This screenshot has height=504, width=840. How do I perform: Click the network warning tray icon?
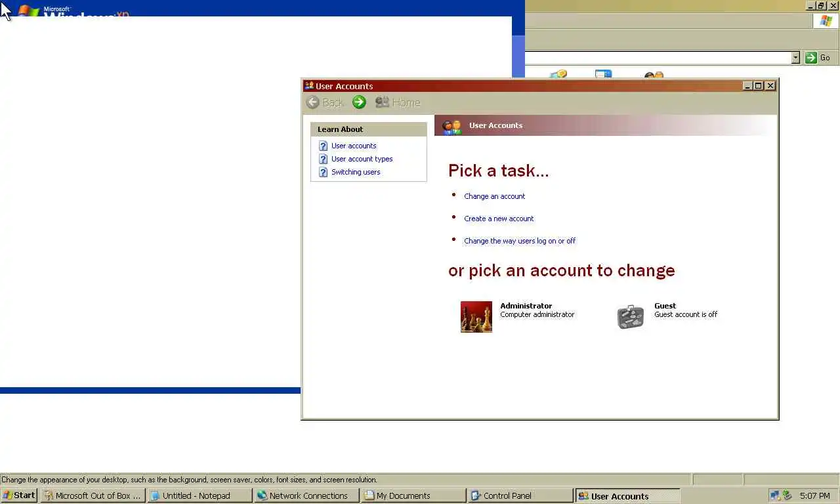click(776, 495)
